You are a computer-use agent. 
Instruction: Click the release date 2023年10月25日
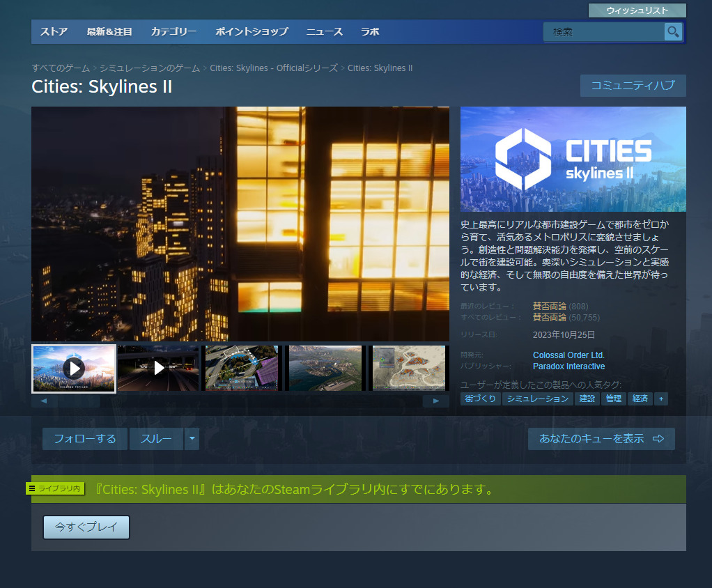pyautogui.click(x=564, y=334)
